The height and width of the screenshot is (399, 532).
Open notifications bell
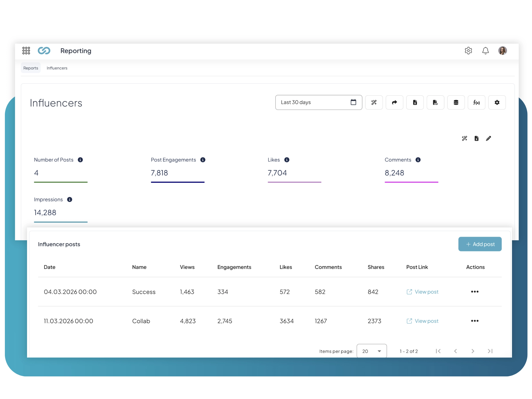coord(485,51)
